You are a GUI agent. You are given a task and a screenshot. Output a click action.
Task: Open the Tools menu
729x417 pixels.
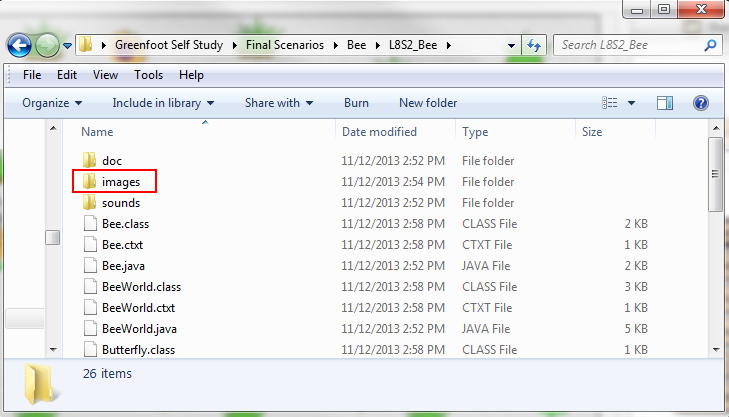tap(148, 75)
